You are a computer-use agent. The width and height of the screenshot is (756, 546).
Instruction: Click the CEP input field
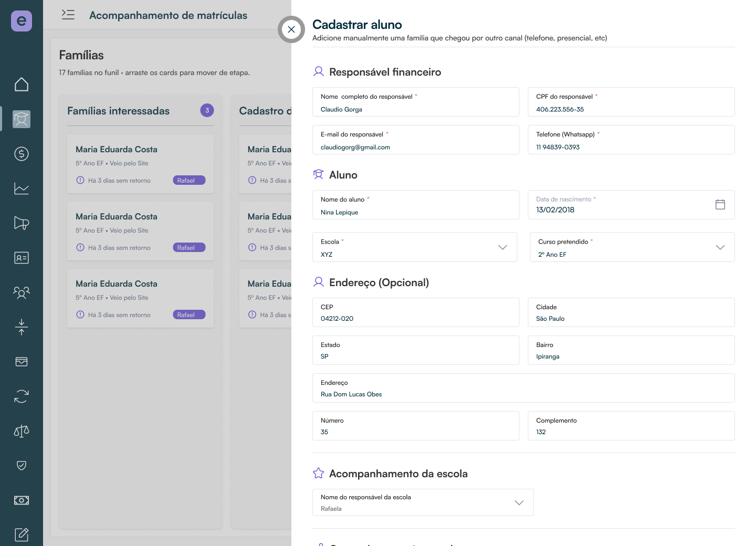(416, 312)
